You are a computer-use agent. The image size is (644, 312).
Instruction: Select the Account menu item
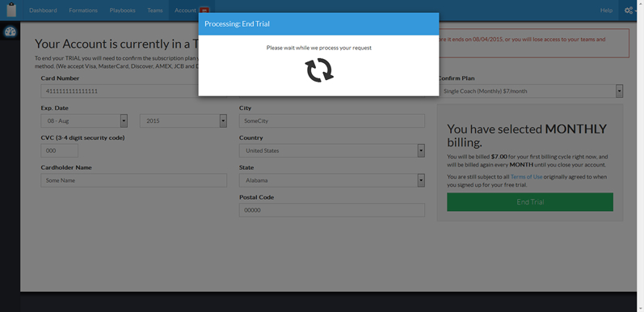click(185, 11)
